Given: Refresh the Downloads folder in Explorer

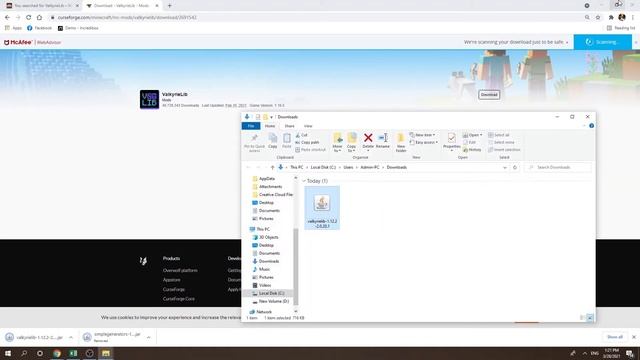Looking at the screenshot, I should pos(515,167).
